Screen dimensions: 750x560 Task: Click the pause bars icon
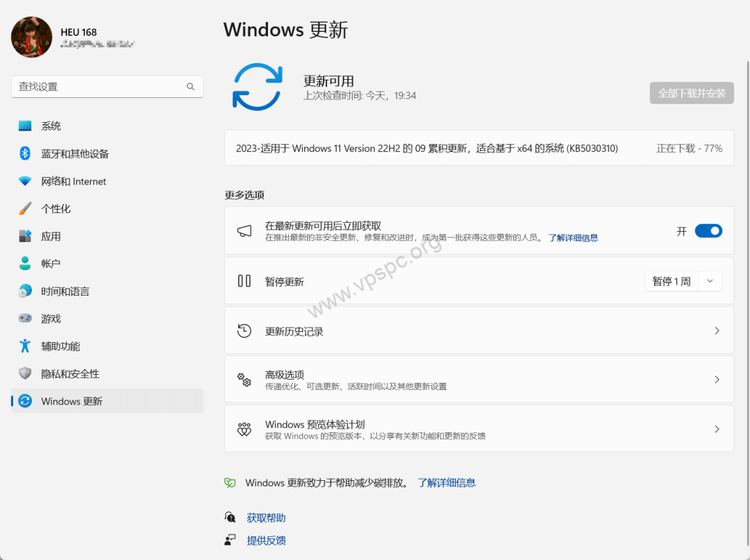244,281
